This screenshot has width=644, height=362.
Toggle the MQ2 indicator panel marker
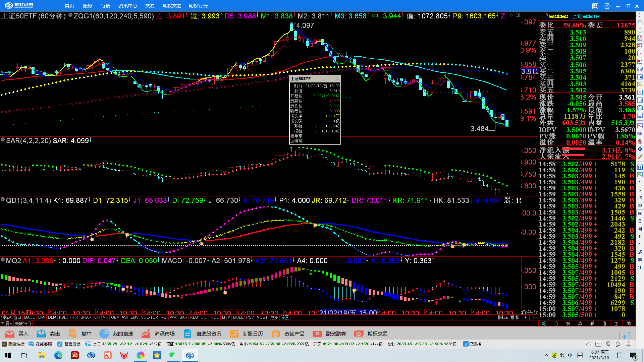point(3,259)
